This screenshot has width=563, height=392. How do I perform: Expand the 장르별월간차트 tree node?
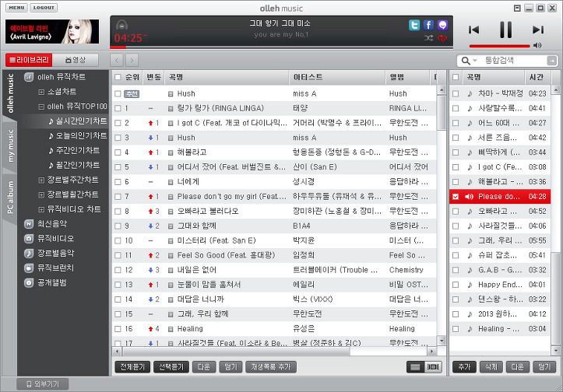tap(41, 194)
